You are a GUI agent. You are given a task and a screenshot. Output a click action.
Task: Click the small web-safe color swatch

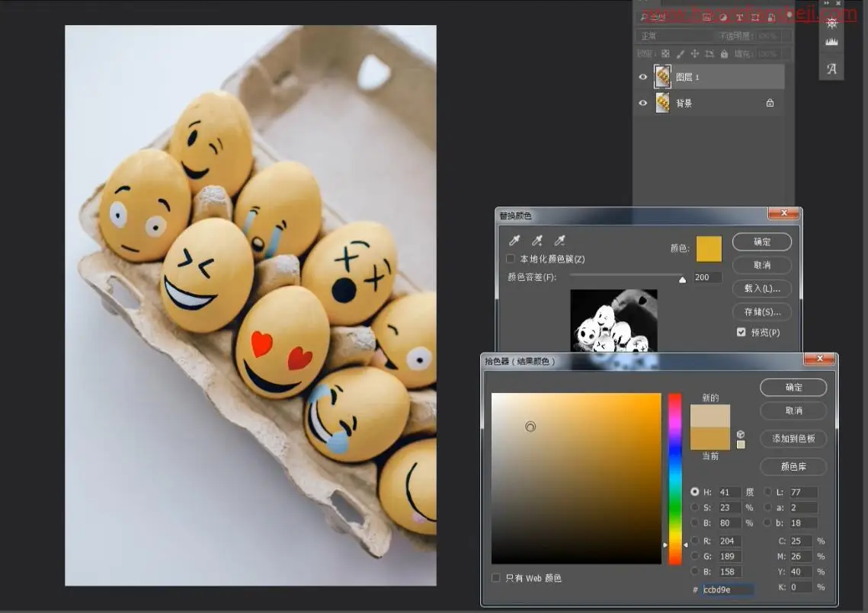[741, 444]
